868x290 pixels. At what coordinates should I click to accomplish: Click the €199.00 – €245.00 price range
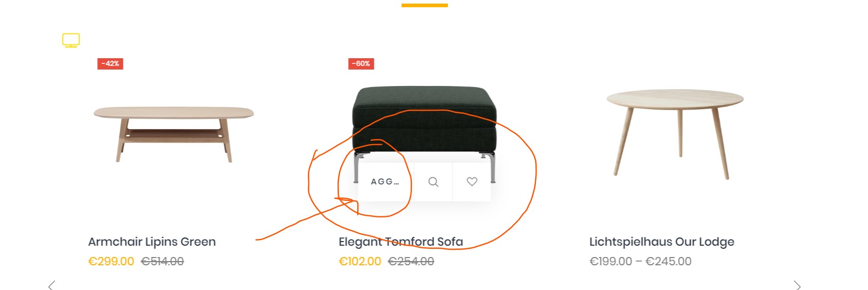pos(640,261)
